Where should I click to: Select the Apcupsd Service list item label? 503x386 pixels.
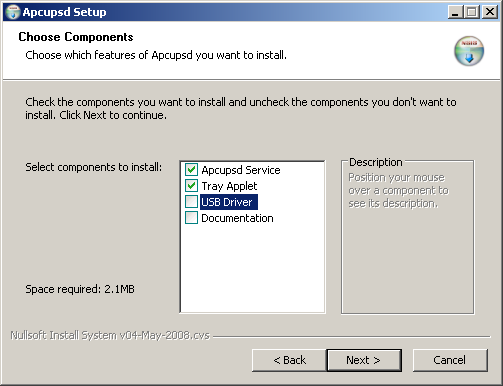[x=241, y=170]
